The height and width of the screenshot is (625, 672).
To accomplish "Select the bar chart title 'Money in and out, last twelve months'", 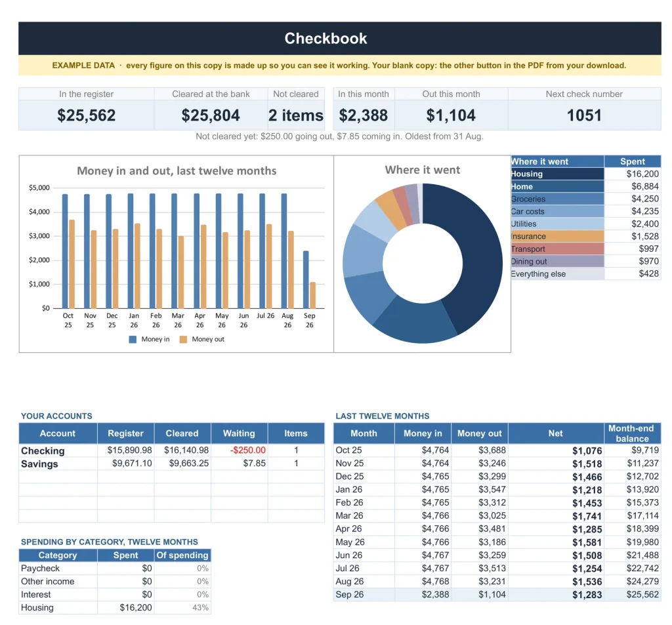I will pos(177,171).
